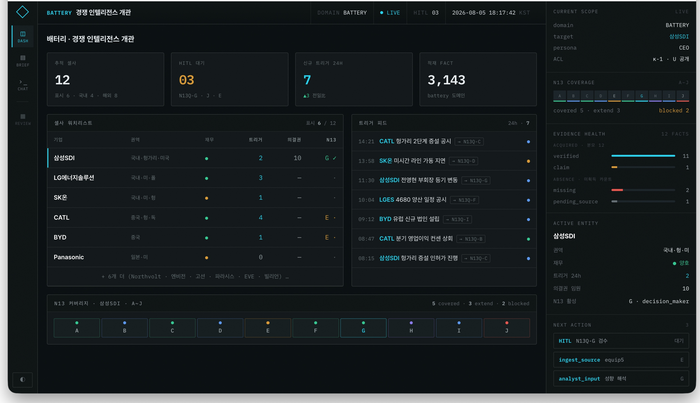700x403 pixels.
Task: Select coverage cell C in bottom strip
Action: [x=172, y=328]
